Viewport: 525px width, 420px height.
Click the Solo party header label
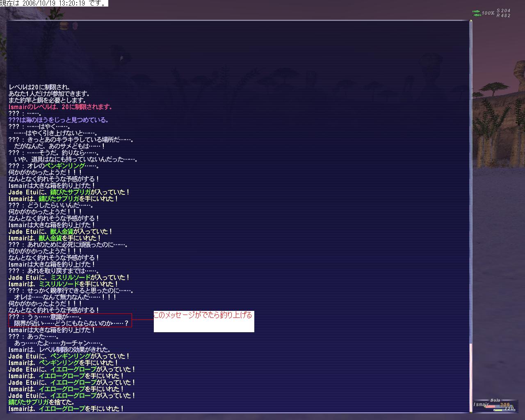495,400
